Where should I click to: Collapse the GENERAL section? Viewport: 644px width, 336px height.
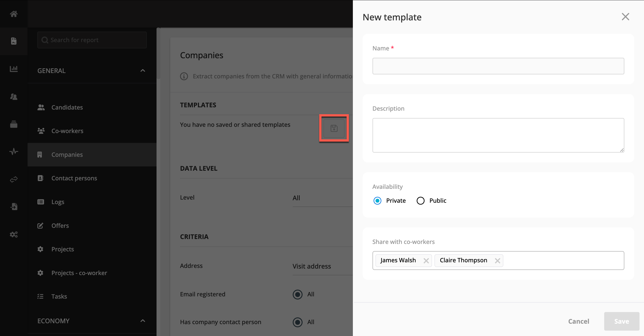point(142,71)
